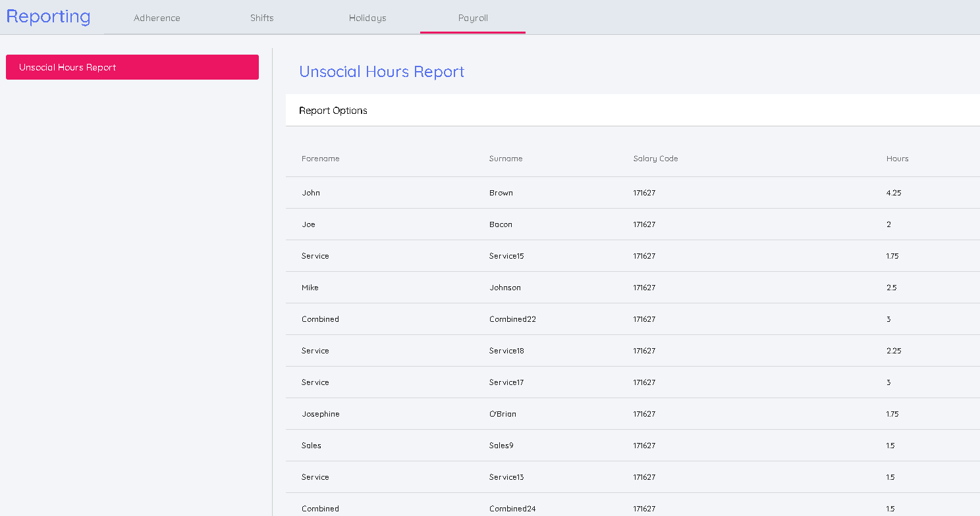The image size is (980, 516).
Task: Click the 4.25 hours value
Action: point(894,193)
